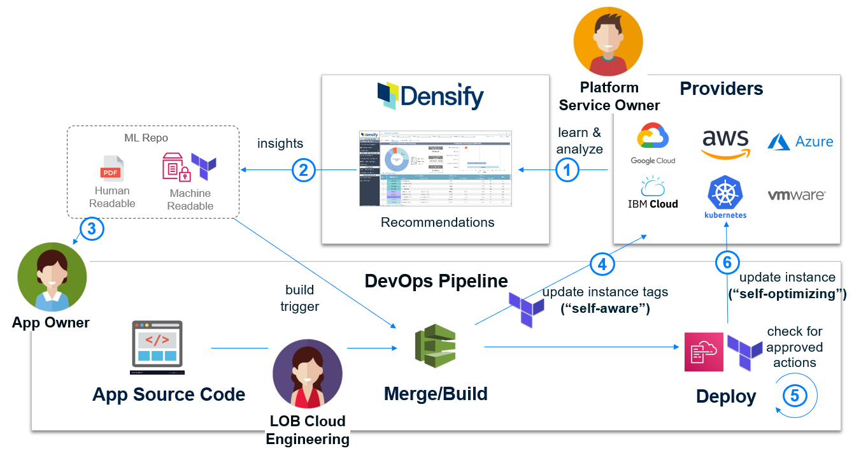Select the Kubernetes wheel icon

725,193
